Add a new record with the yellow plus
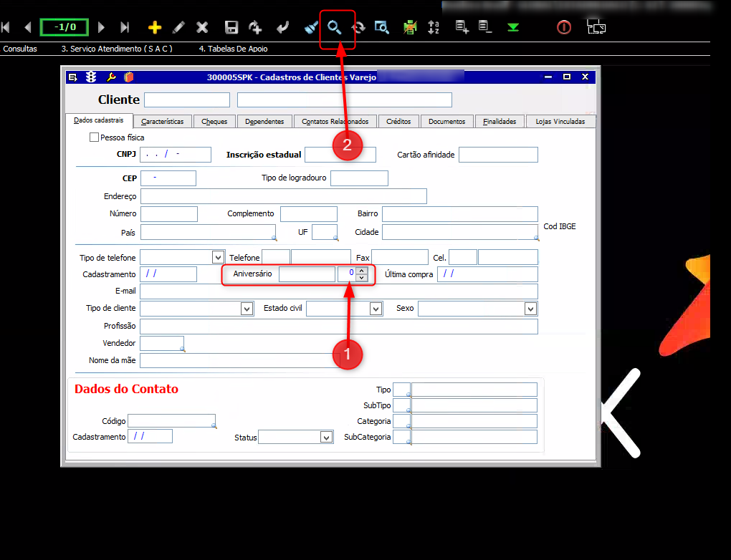This screenshot has width=731, height=560. pyautogui.click(x=155, y=27)
